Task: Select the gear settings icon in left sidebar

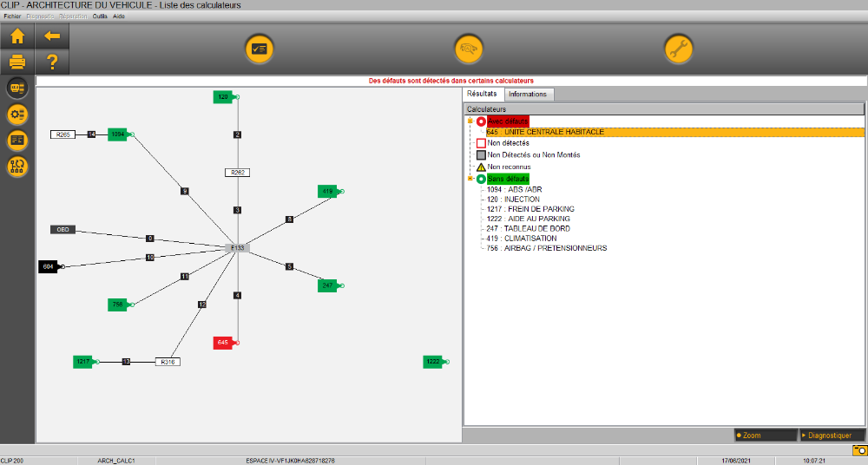Action: [16, 114]
